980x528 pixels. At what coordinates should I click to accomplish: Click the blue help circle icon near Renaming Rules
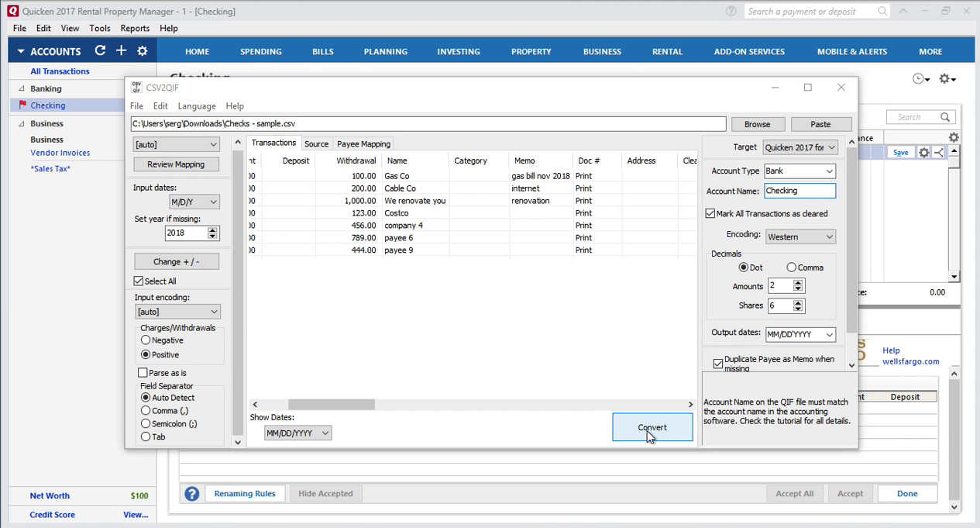click(x=191, y=494)
